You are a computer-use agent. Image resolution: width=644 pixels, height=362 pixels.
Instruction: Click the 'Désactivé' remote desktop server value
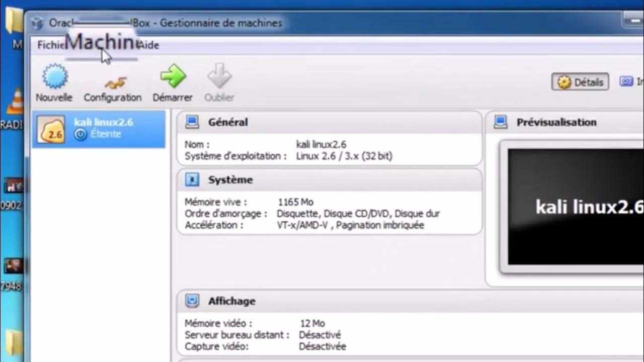[320, 335]
